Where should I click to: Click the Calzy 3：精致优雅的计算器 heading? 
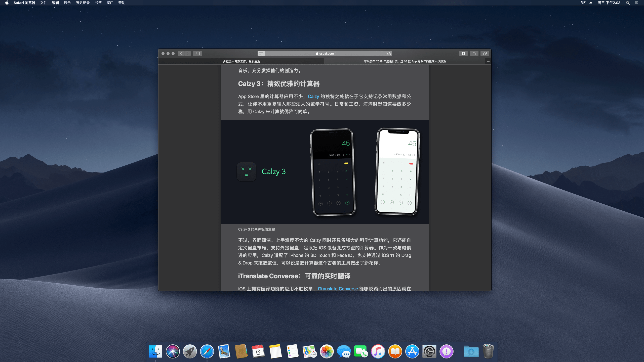[x=279, y=84]
